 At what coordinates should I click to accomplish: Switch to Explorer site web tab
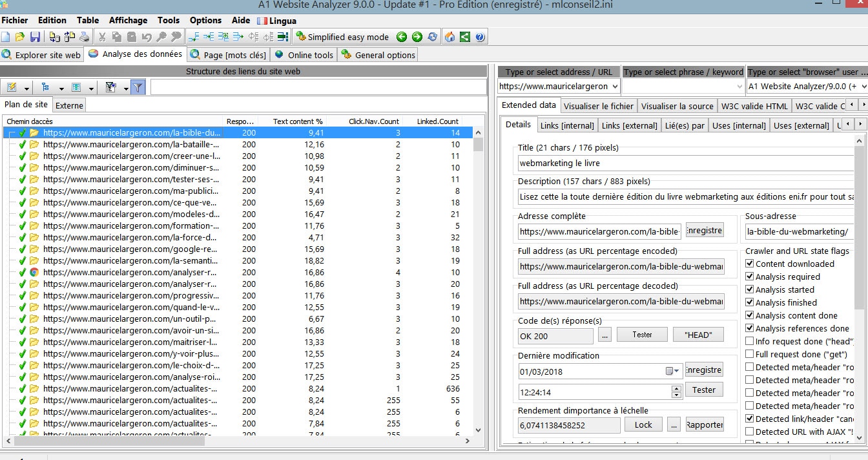[x=42, y=55]
